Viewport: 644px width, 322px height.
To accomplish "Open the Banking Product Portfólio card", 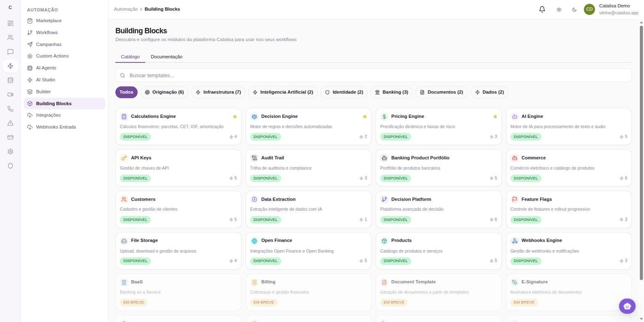I will tap(438, 168).
